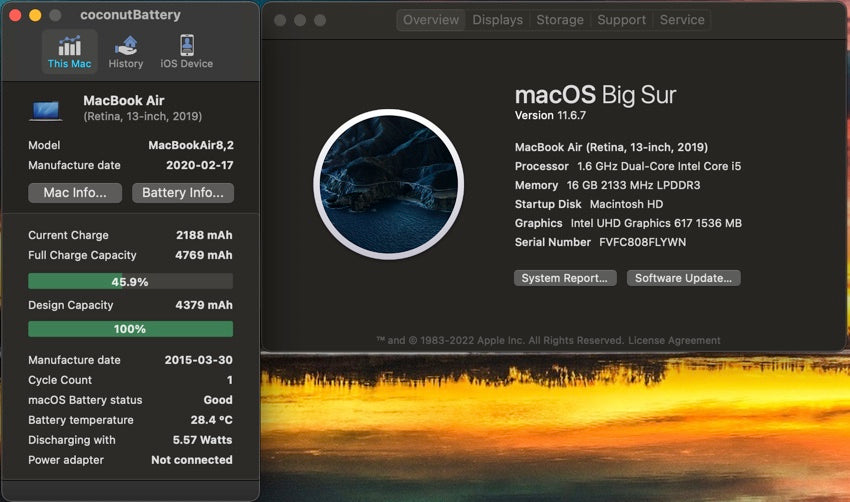
Task: Select Design Capacity value 4379 mAh
Action: pos(204,305)
